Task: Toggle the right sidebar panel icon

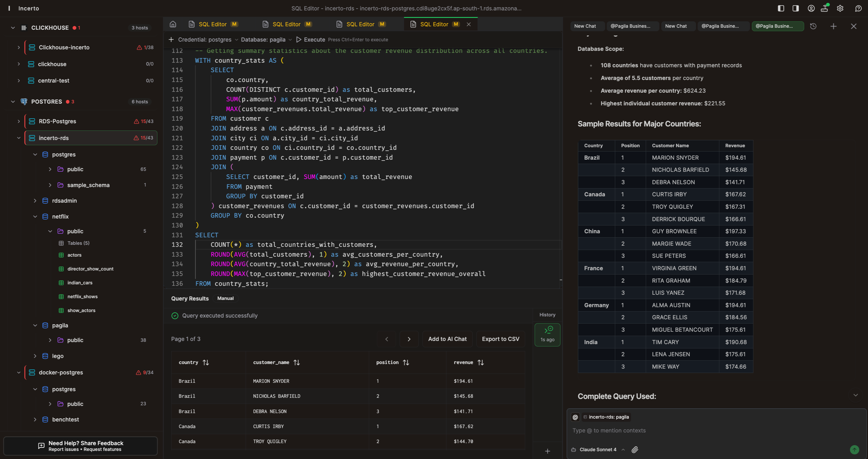Action: pos(795,8)
